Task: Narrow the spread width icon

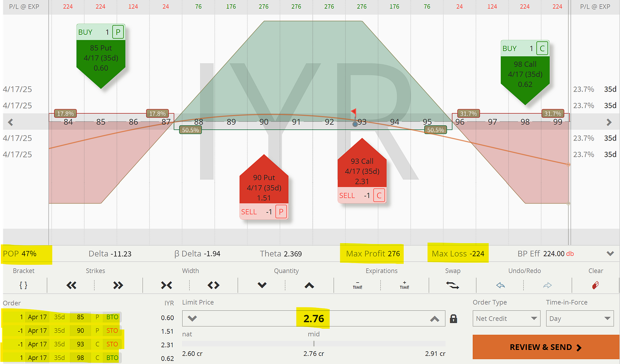Action: point(166,285)
